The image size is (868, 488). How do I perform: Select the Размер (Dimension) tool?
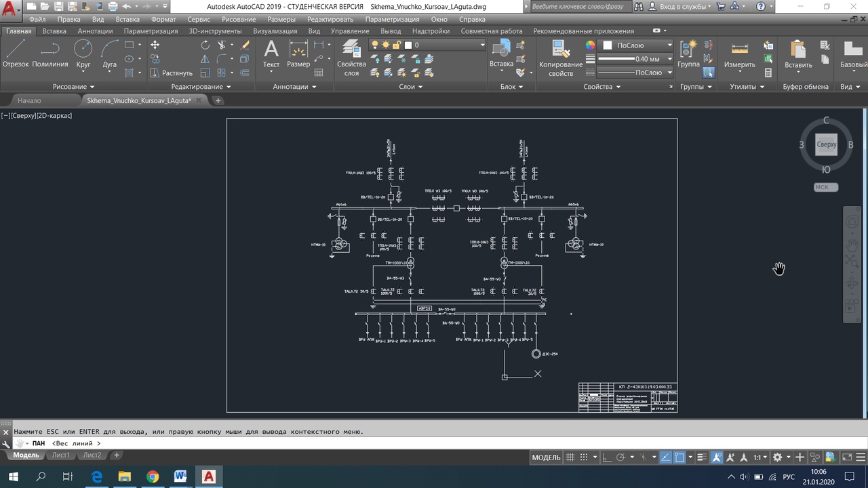point(298,54)
